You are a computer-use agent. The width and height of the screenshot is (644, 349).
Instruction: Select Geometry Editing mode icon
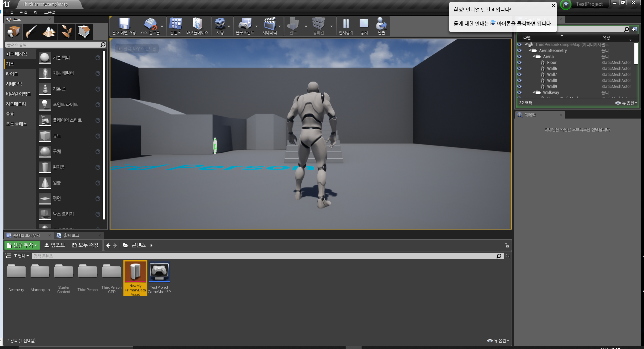pyautogui.click(x=84, y=32)
